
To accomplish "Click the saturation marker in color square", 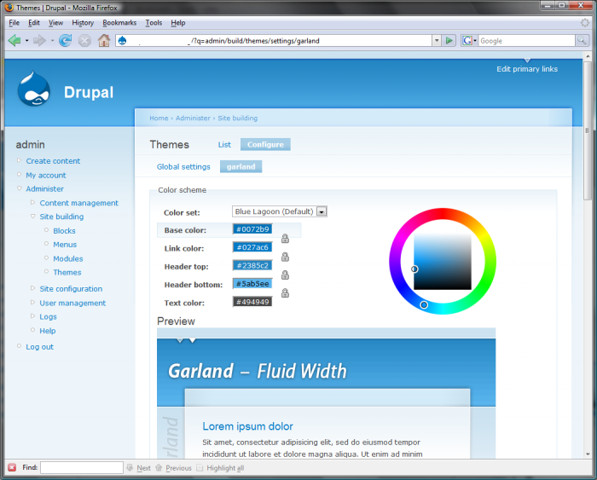I will [x=415, y=269].
